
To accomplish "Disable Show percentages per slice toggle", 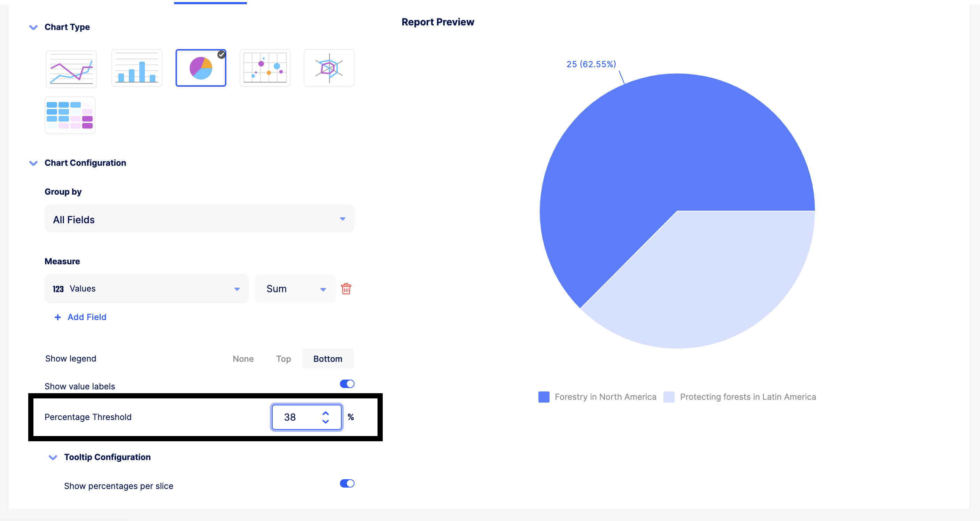I will 347,483.
